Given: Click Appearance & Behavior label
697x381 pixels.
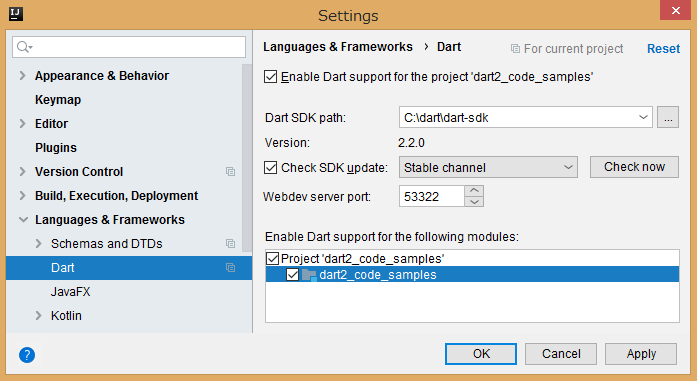Looking at the screenshot, I should pyautogui.click(x=102, y=76).
